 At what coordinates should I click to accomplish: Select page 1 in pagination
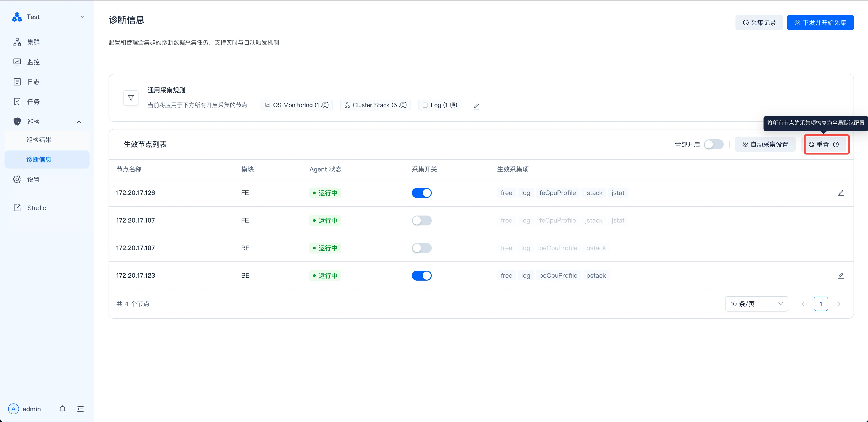(x=821, y=304)
